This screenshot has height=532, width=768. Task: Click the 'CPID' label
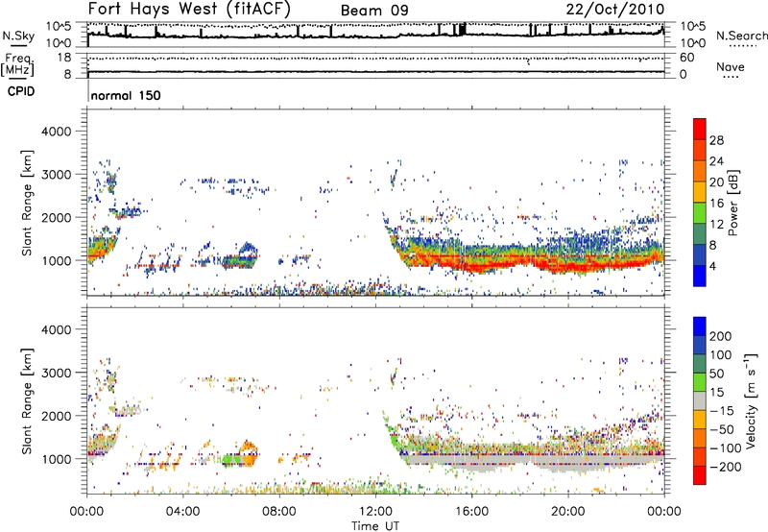coord(21,91)
